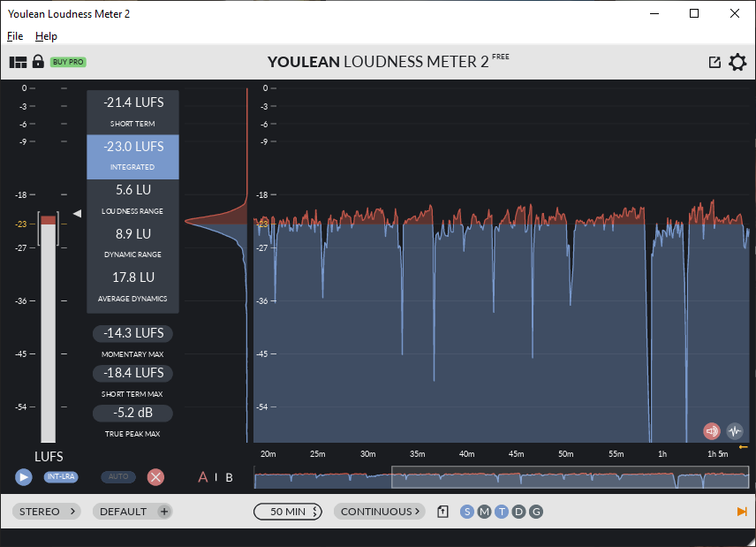
Task: Add a new preset with plus icon
Action: pyautogui.click(x=164, y=512)
